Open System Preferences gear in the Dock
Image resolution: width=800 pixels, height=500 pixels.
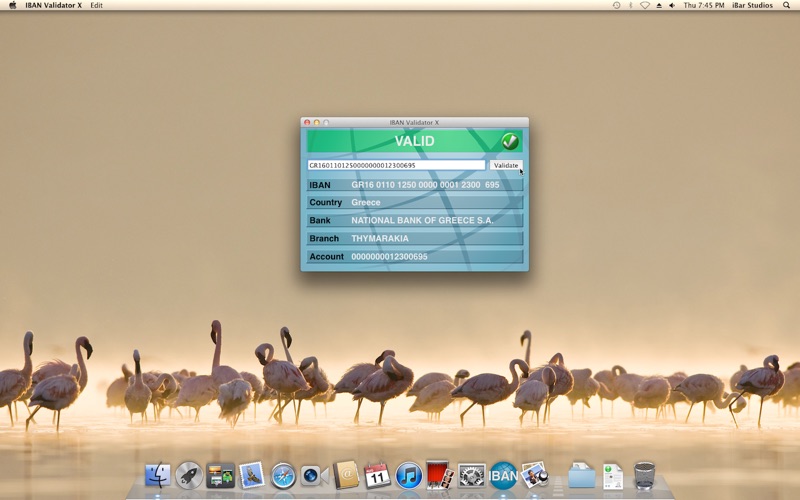tap(471, 476)
